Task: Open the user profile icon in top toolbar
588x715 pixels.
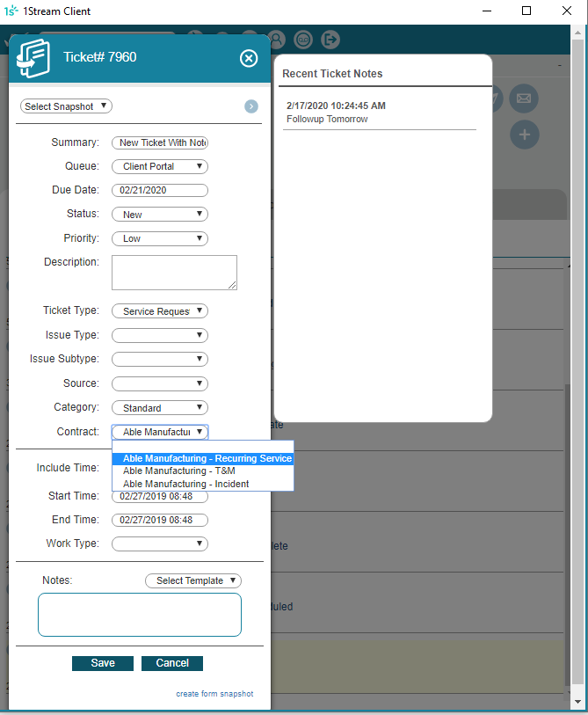Action: tap(276, 40)
